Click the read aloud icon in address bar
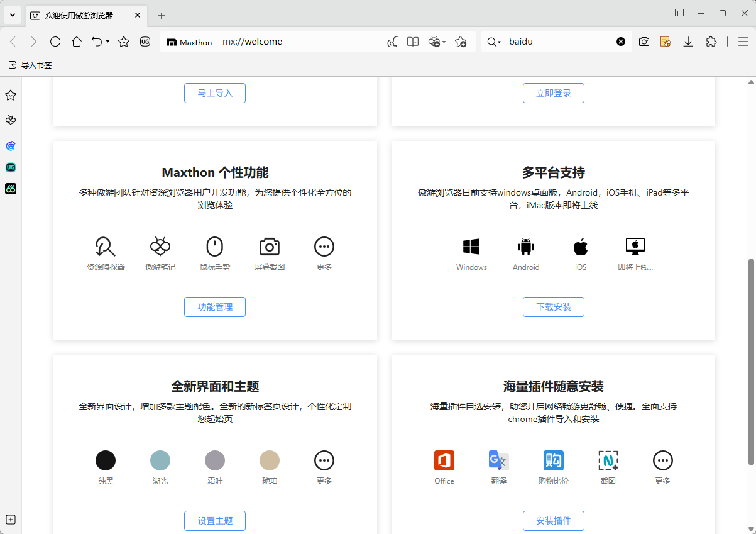Viewport: 756px width, 534px height. [x=393, y=42]
